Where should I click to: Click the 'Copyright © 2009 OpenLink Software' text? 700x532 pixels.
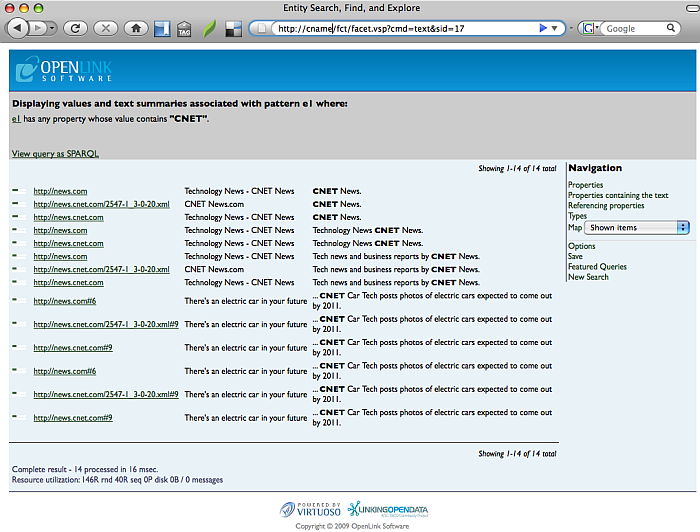click(352, 526)
